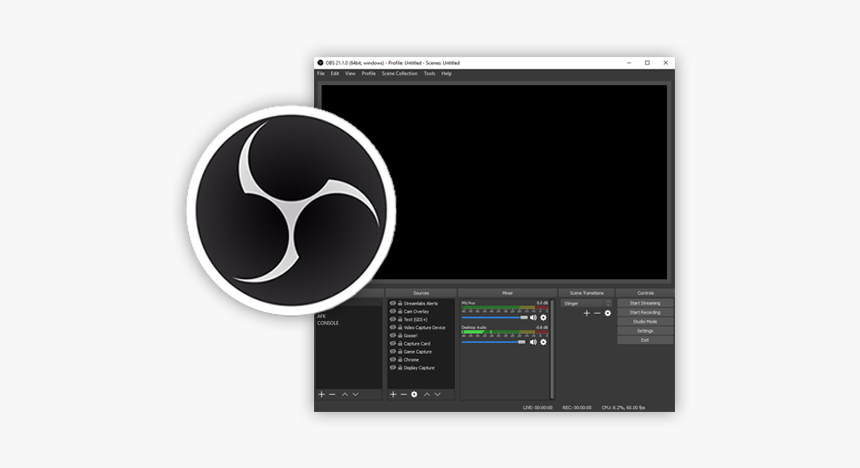Click Start Streaming button
The height and width of the screenshot is (468, 860).
click(645, 303)
